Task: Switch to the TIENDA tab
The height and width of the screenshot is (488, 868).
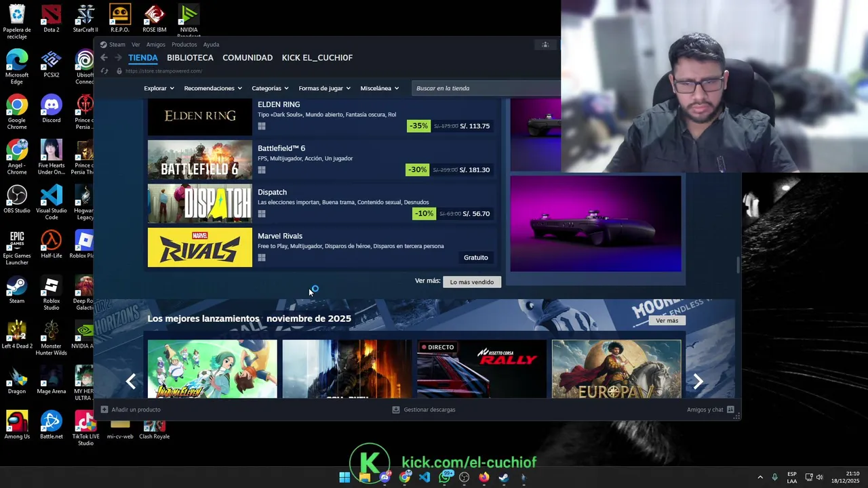Action: click(143, 58)
